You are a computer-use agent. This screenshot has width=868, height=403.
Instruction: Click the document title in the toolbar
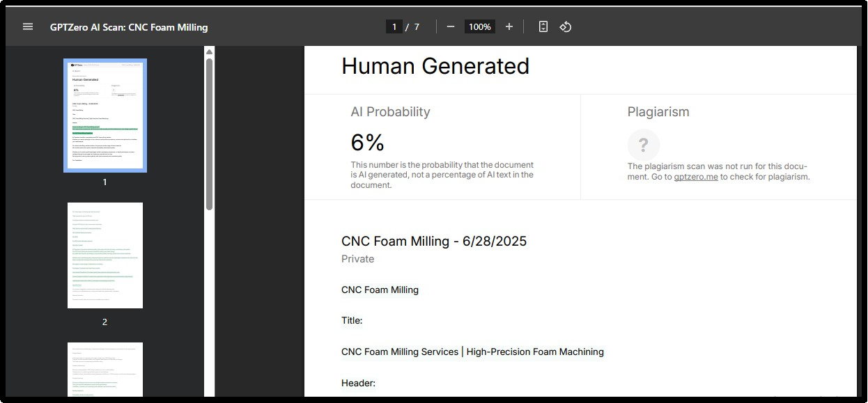click(129, 27)
